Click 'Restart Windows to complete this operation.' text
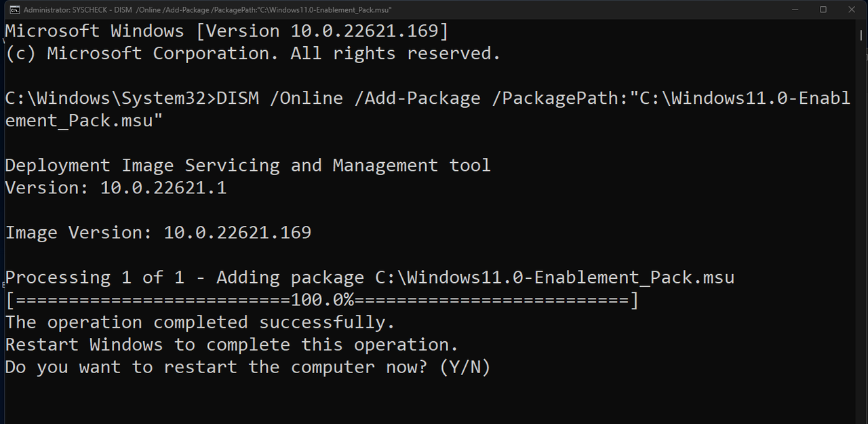 232,345
